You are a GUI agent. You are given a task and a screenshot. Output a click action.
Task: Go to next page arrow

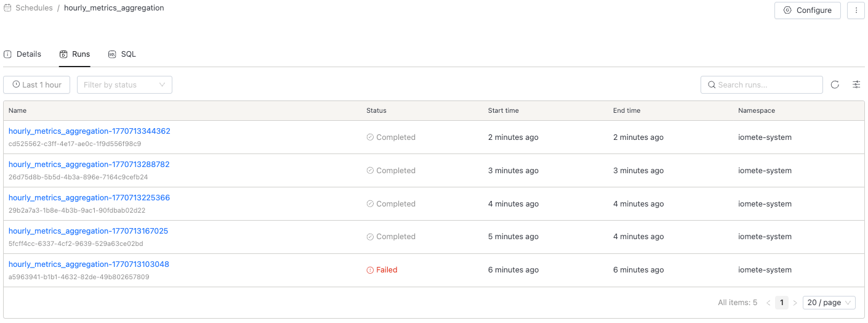coord(795,303)
